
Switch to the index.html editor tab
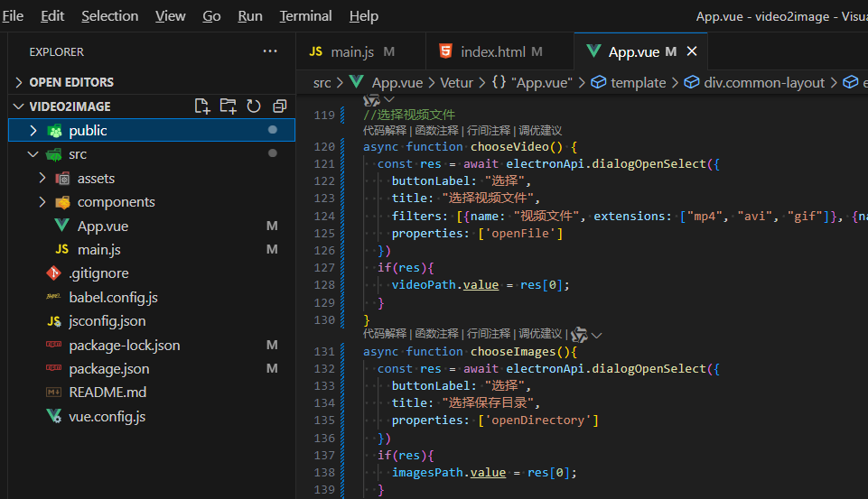coord(499,51)
